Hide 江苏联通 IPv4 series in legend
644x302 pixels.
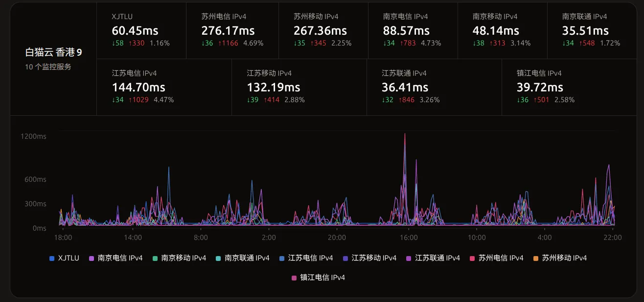[433, 258]
